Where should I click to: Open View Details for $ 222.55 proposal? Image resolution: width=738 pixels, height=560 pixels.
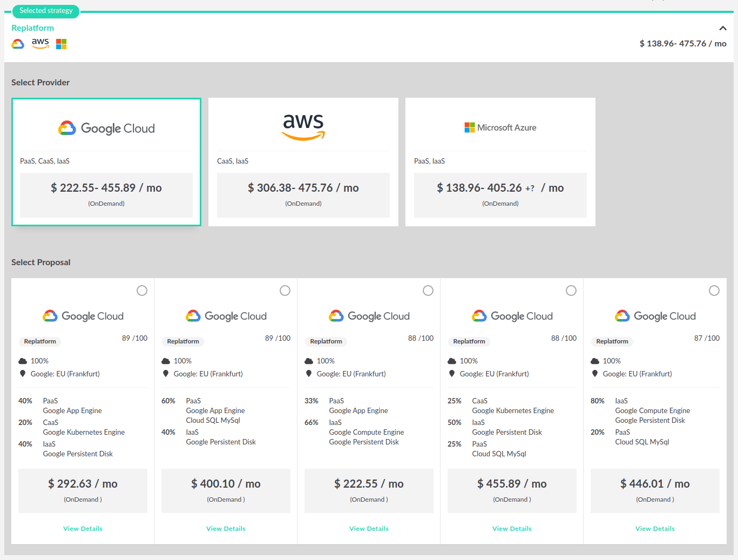[369, 529]
